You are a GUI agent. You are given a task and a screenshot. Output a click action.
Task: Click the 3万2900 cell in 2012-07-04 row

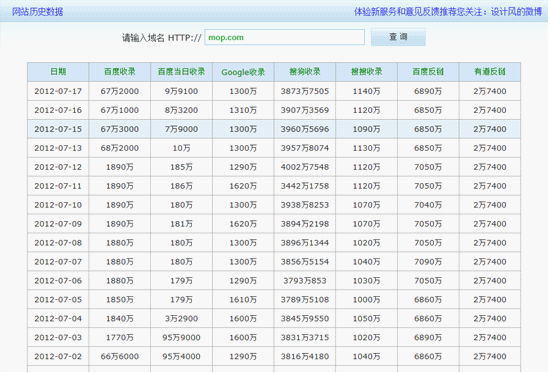(181, 318)
